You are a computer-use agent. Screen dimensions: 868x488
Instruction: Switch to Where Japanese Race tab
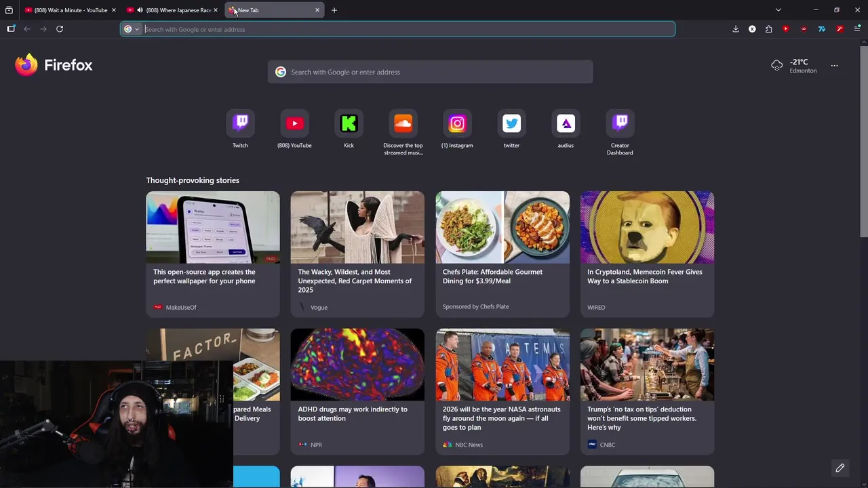[172, 10]
